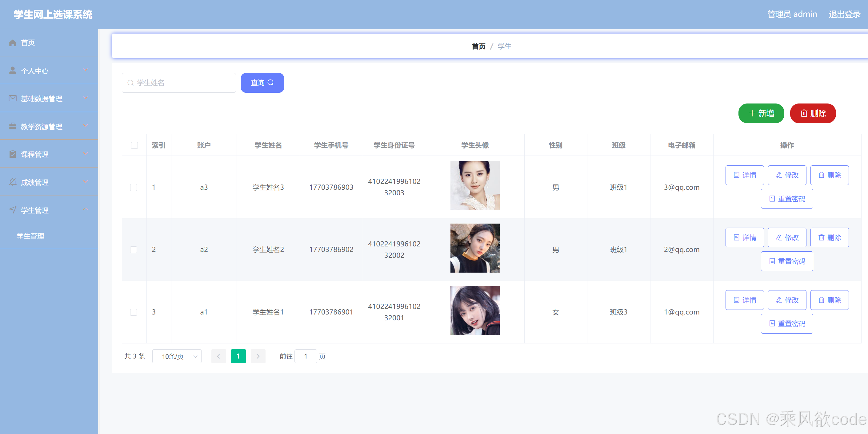Click the magnifier icon in the search field
Image resolution: width=868 pixels, height=434 pixels.
tap(131, 83)
